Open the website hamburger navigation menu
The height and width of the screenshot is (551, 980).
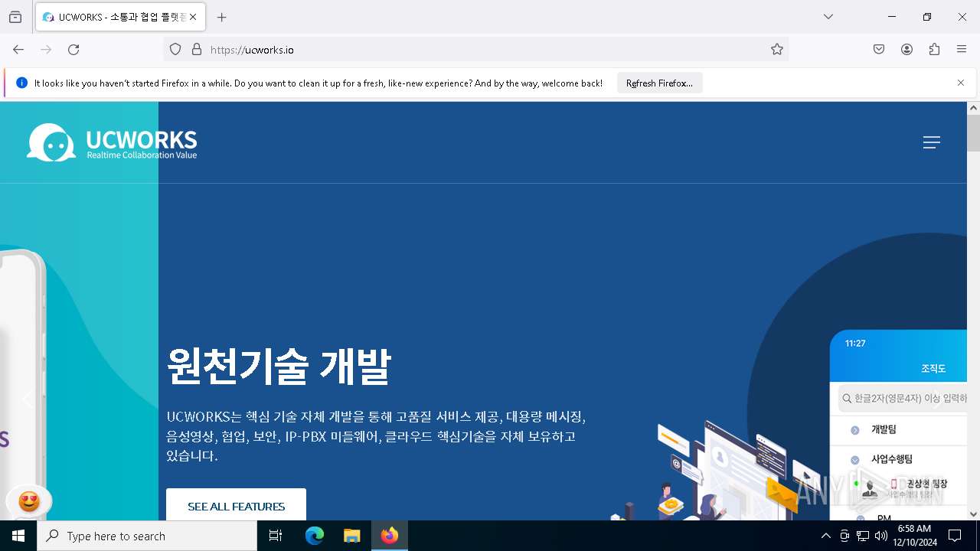(x=932, y=142)
